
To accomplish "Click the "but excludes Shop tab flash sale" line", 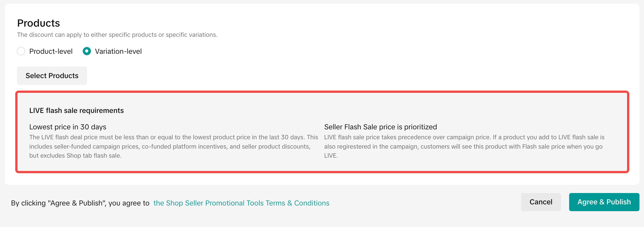I will pyautogui.click(x=75, y=156).
